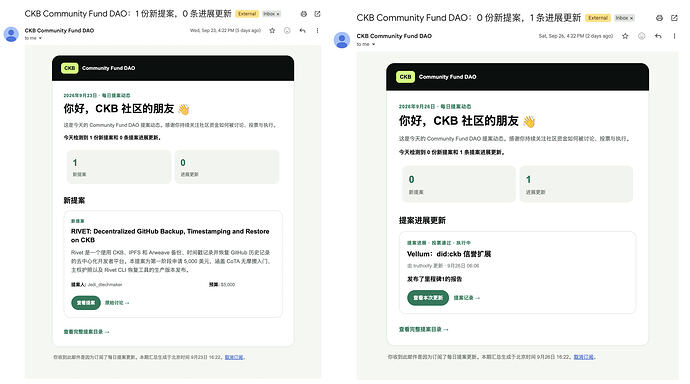Click 取消订阅 in the Sep 26 email footer
The image size is (690, 384).
tap(584, 357)
